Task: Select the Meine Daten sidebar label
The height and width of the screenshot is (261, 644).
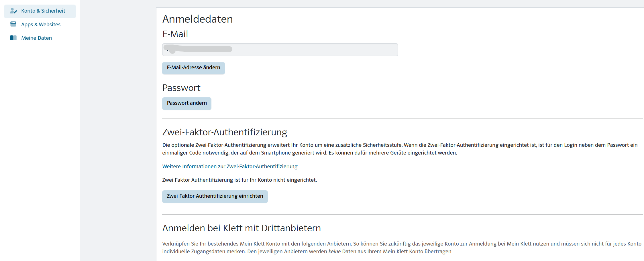Action: click(x=36, y=38)
